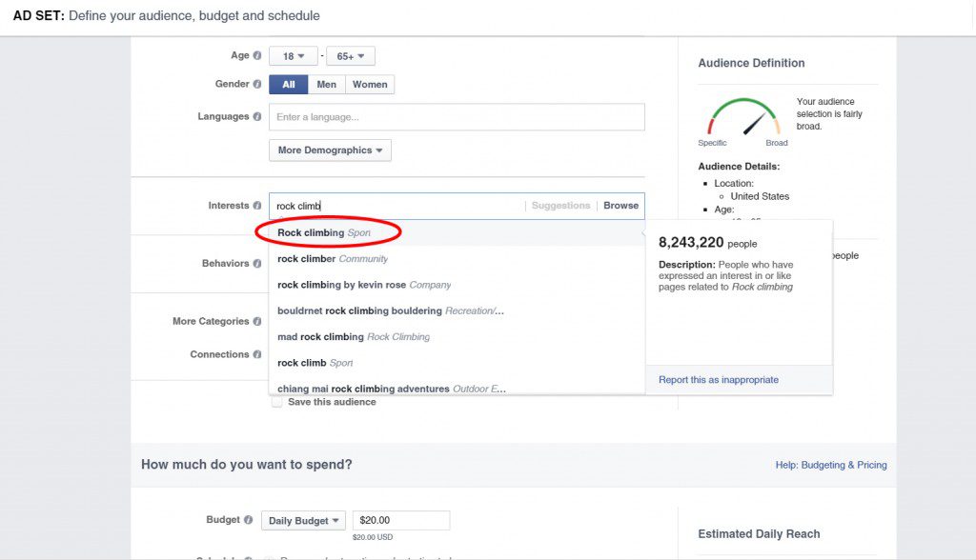Click the info icon next to Languages
Viewport: 976px width, 560px height.
[257, 116]
